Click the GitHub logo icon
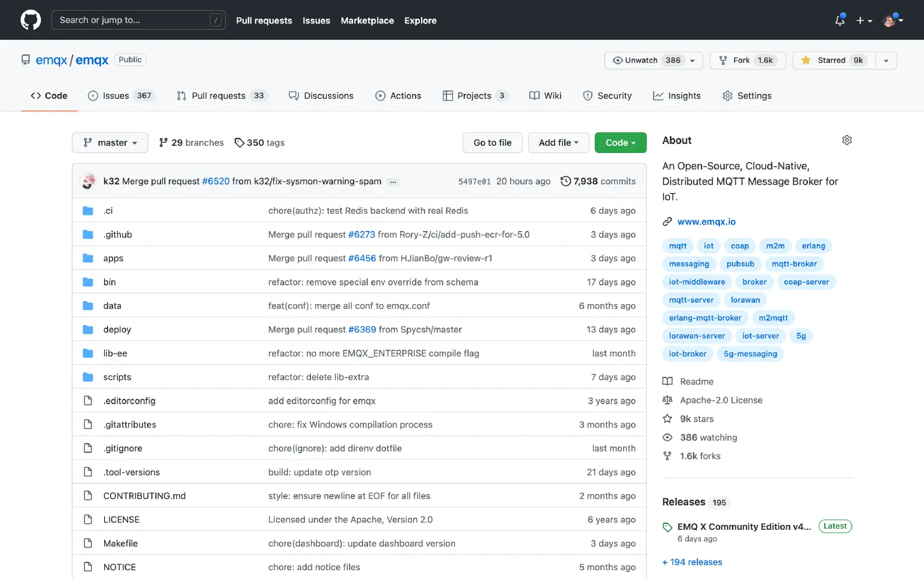The height and width of the screenshot is (578, 924). 30,19
